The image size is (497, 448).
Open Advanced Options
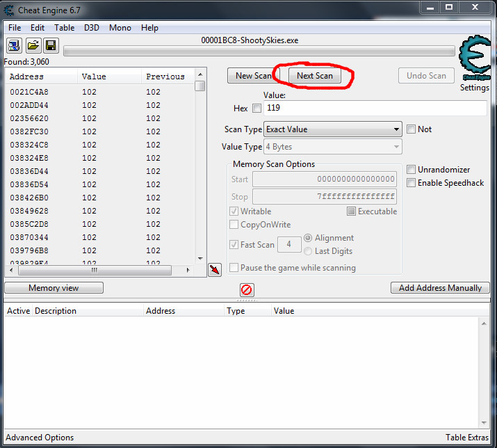[40, 438]
